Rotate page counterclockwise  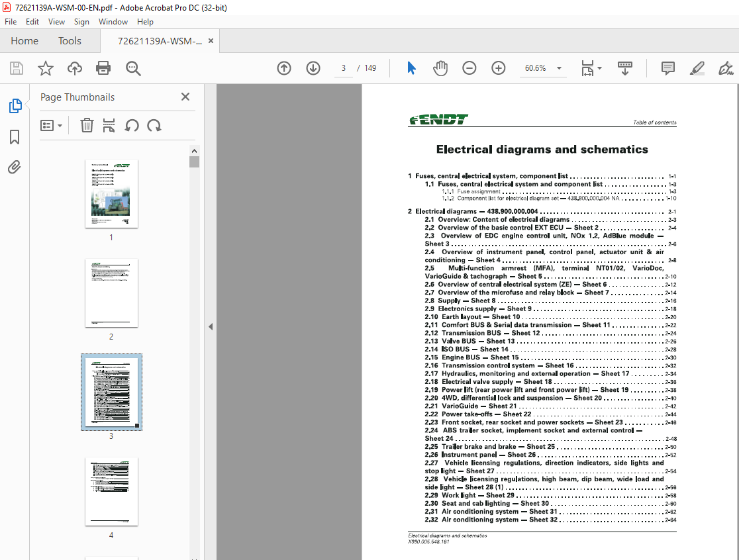pos(132,125)
